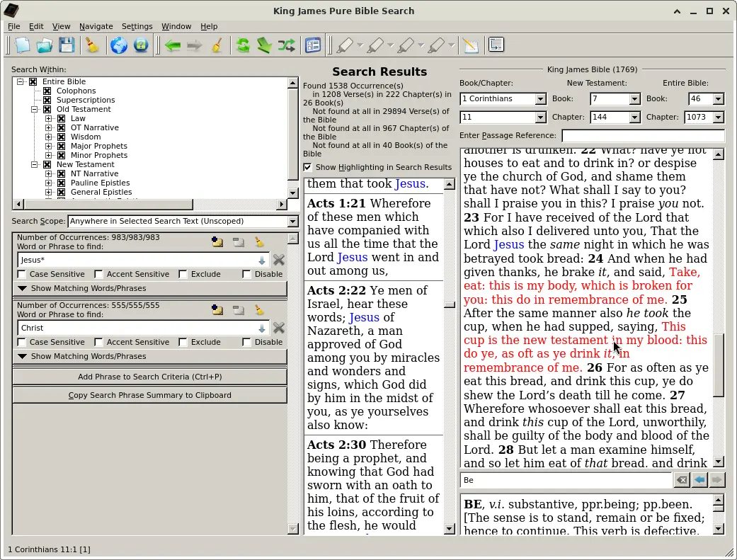Image resolution: width=737 pixels, height=560 pixels.
Task: Click the shuffle arrows toolbar icon
Action: pos(286,45)
